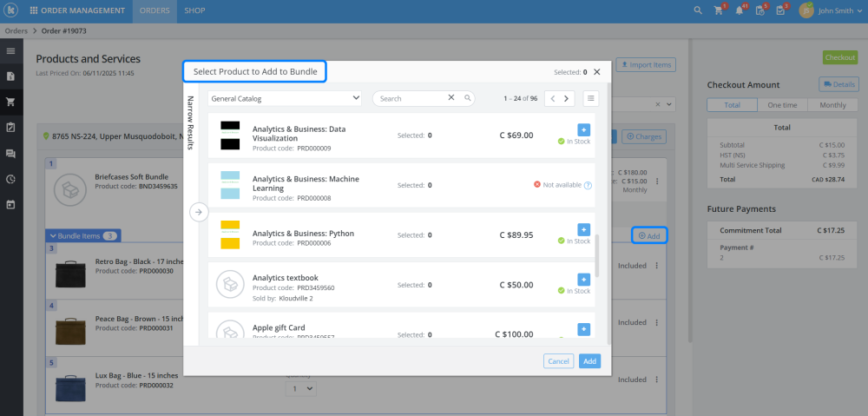Viewport: 868px width, 416px height.
Task: Open approvals checklist icon with badge 3
Action: pyautogui.click(x=781, y=10)
